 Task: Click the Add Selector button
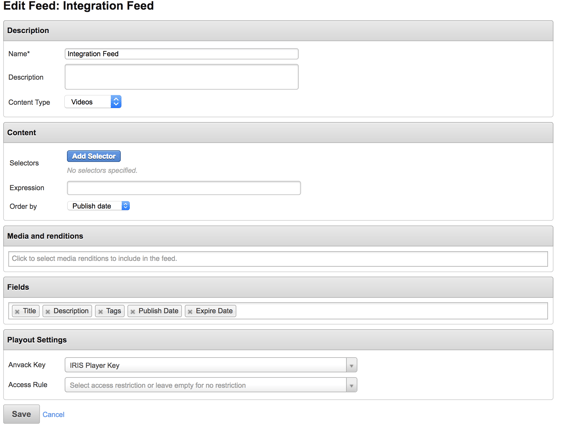point(94,156)
